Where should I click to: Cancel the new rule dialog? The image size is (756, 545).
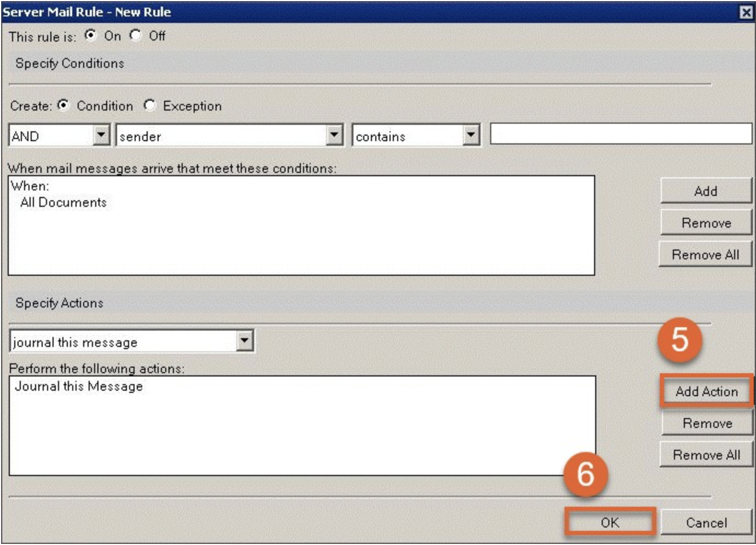point(706,523)
